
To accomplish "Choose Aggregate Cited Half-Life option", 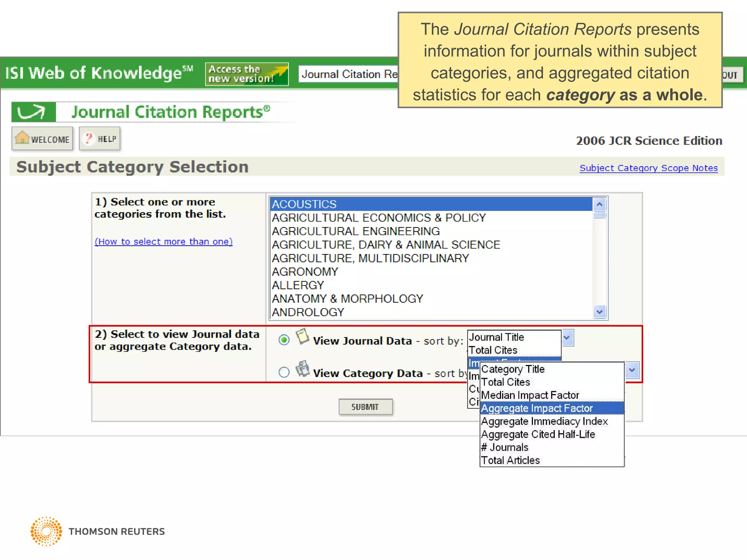I will tap(552, 435).
